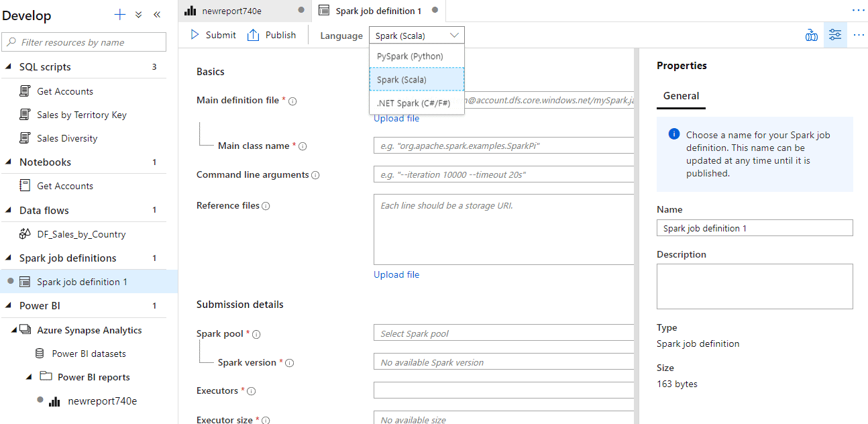Viewport: 868px width, 424px height.
Task: Click the DF_Sales_by_Country data flow icon
Action: pyautogui.click(x=25, y=234)
